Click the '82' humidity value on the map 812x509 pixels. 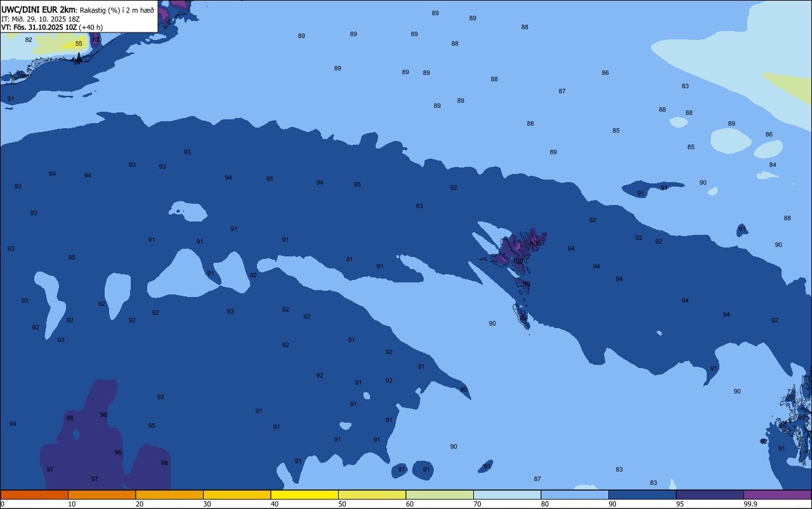[x=29, y=40]
